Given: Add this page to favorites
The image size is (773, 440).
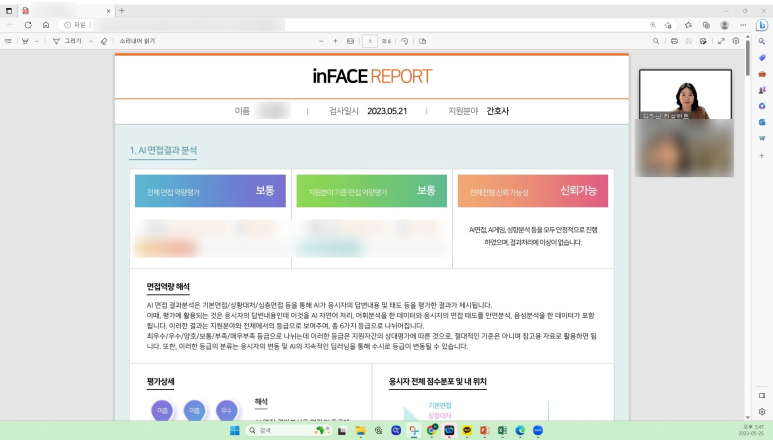Looking at the screenshot, I should coord(668,25).
